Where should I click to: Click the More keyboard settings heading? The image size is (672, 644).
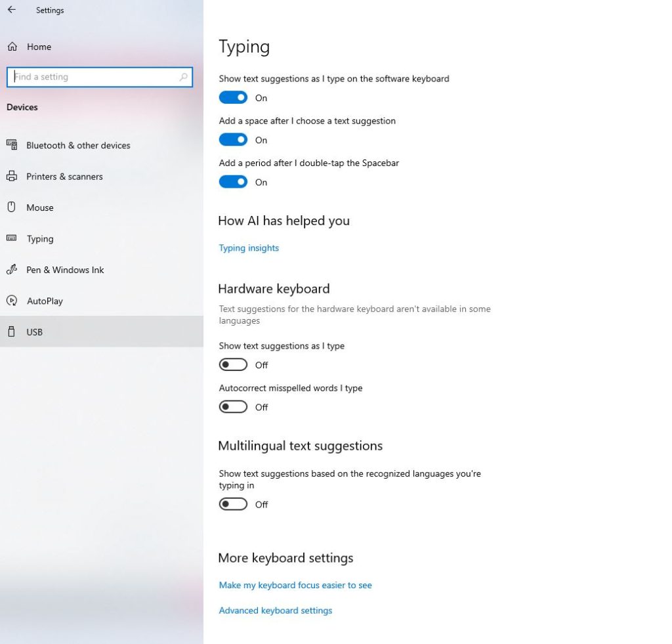click(285, 558)
